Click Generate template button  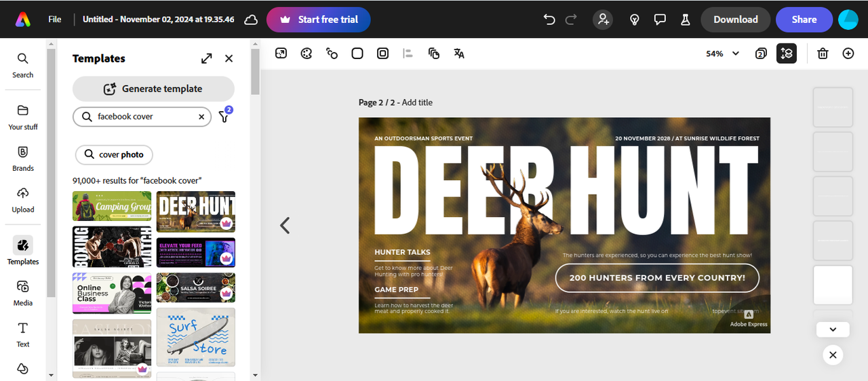pyautogui.click(x=153, y=89)
